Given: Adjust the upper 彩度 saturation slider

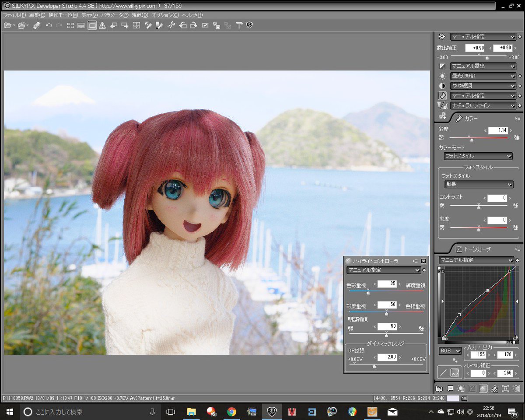Looking at the screenshot, I should (479, 139).
